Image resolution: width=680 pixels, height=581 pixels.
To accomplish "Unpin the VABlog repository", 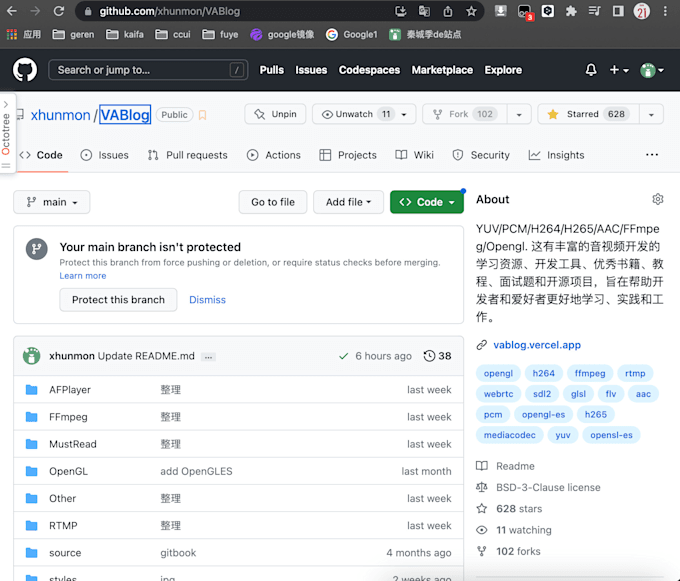I will (275, 114).
